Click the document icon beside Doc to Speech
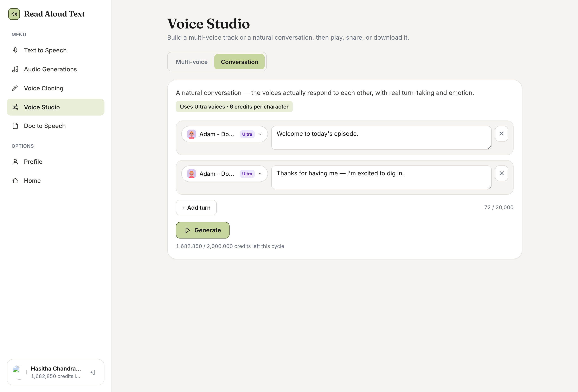 [15, 126]
